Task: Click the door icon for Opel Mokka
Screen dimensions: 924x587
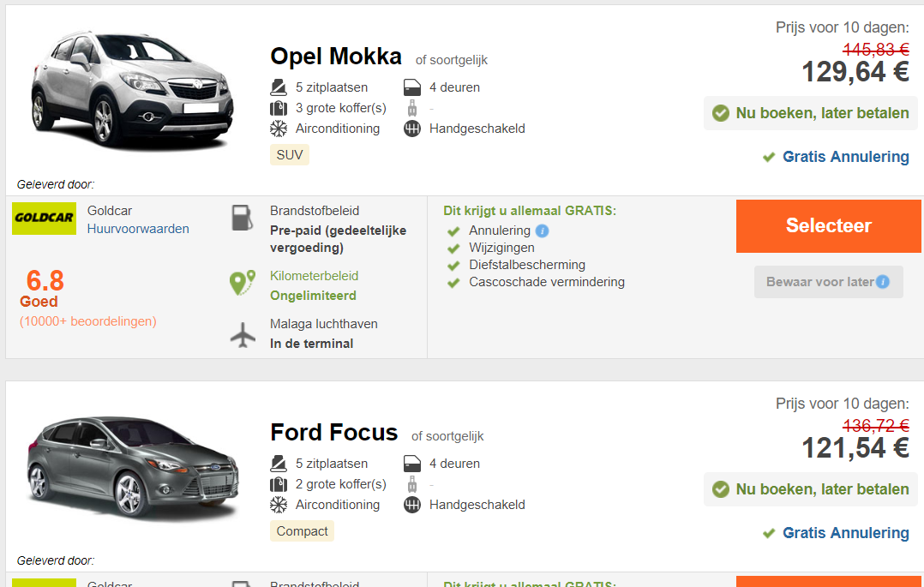Action: point(412,87)
